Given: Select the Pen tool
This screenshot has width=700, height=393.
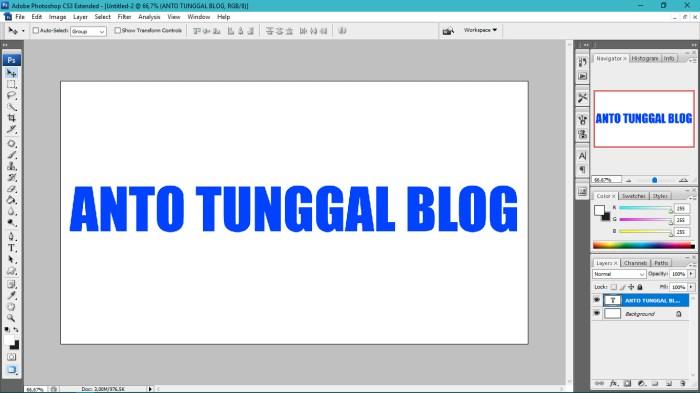Looking at the screenshot, I should 12,237.
